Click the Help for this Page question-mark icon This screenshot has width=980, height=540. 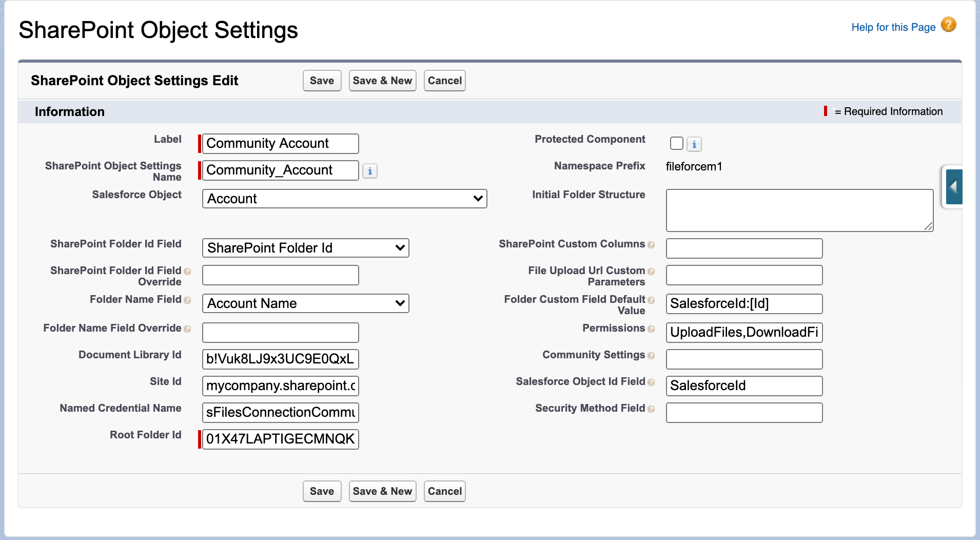point(948,25)
